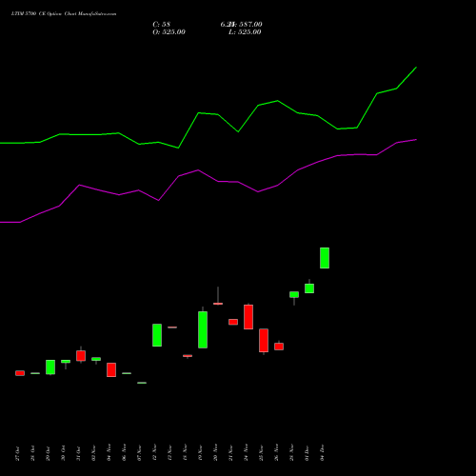Click the 01 Dec date label
This screenshot has height=476, width=476.
[x=307, y=453]
